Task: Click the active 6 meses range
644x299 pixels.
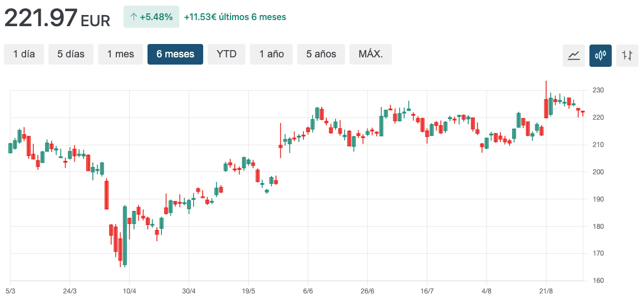Action: coord(175,54)
